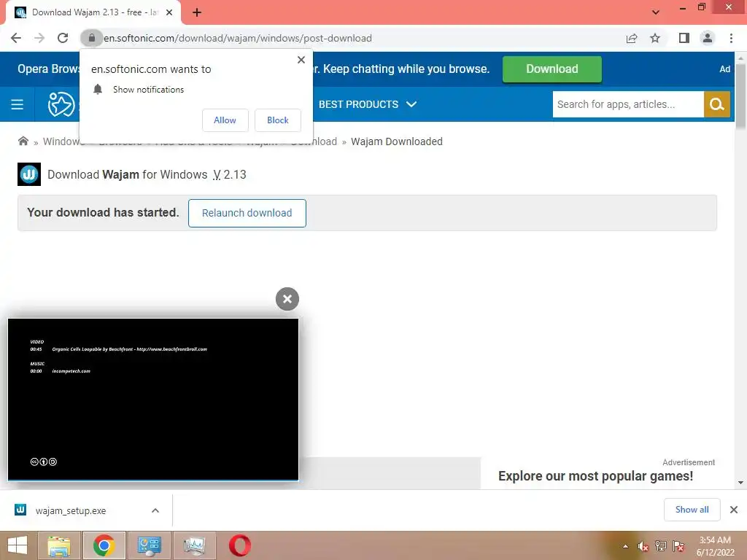
Task: Open the Windows Start button
Action: point(18,545)
